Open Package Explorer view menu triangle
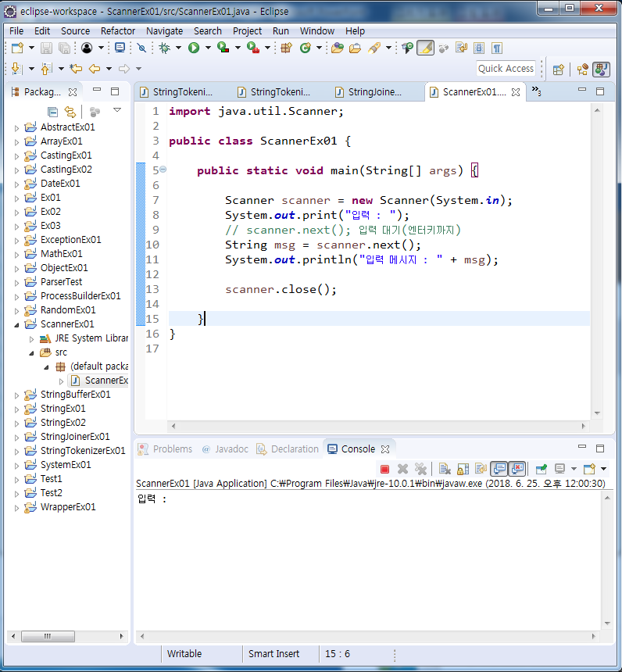Image resolution: width=622 pixels, height=672 pixels. pos(117,110)
